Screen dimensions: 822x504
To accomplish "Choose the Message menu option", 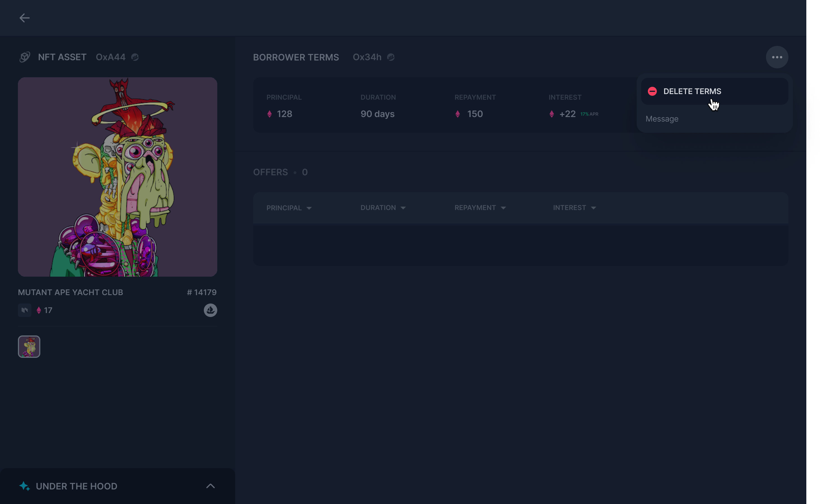I will pyautogui.click(x=662, y=119).
